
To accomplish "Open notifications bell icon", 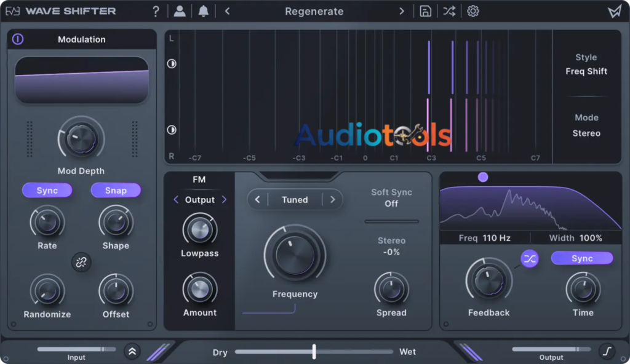I will tap(203, 11).
